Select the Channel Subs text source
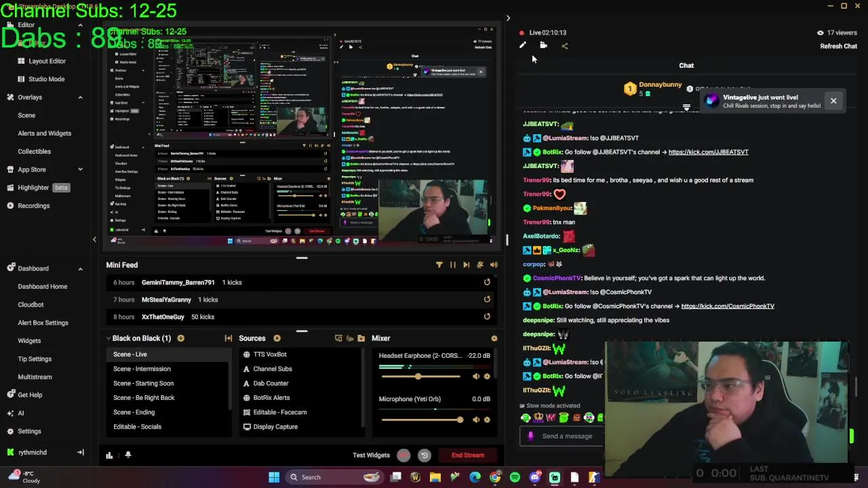 [x=301, y=369]
